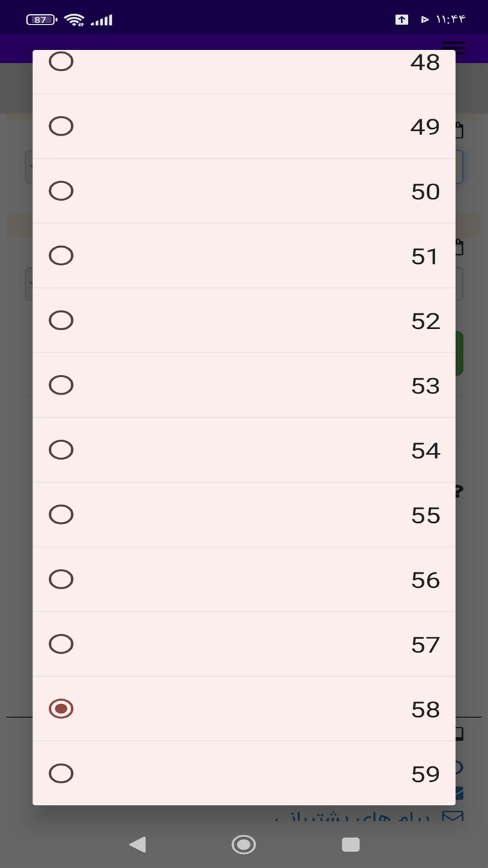Select the radio button for 50
Image resolution: width=488 pixels, height=868 pixels.
tap(61, 191)
